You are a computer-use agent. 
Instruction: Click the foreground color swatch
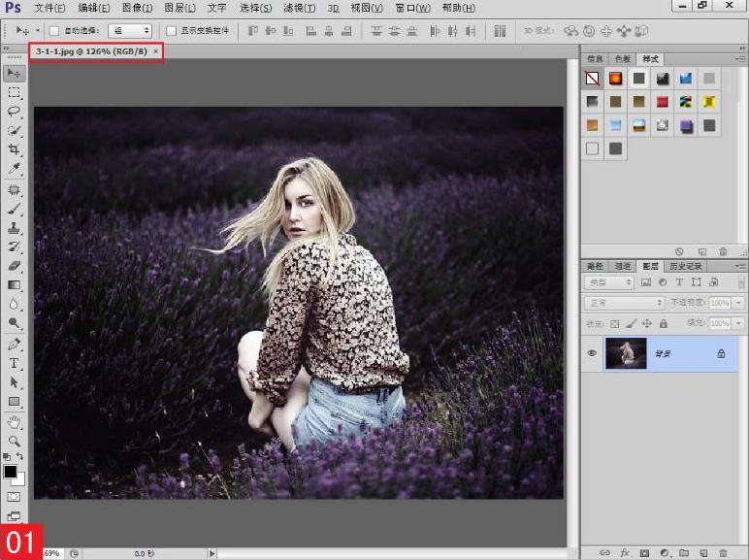[x=10, y=472]
